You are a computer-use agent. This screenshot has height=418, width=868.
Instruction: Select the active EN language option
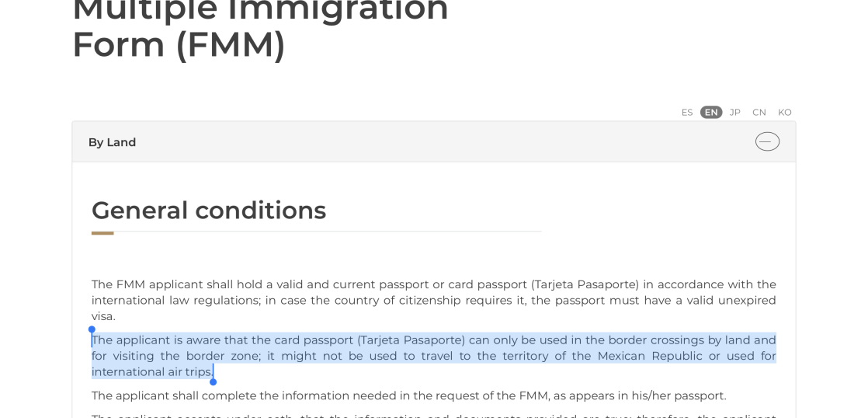click(x=711, y=112)
